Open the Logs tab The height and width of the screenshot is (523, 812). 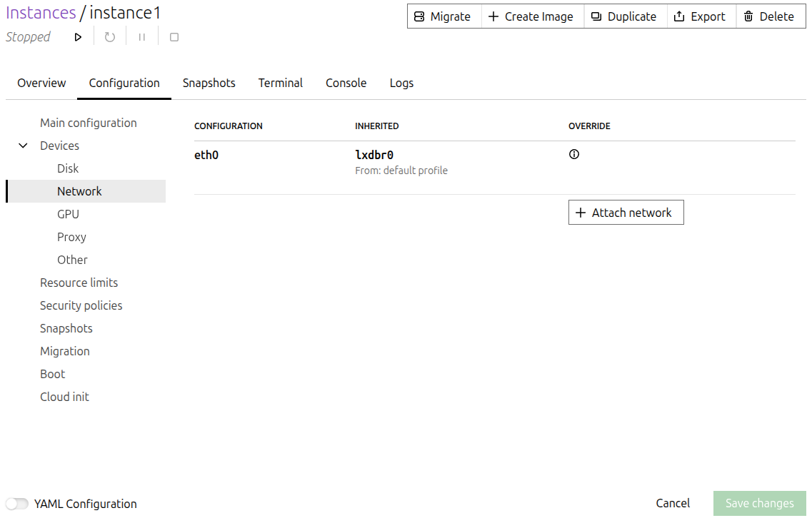401,83
